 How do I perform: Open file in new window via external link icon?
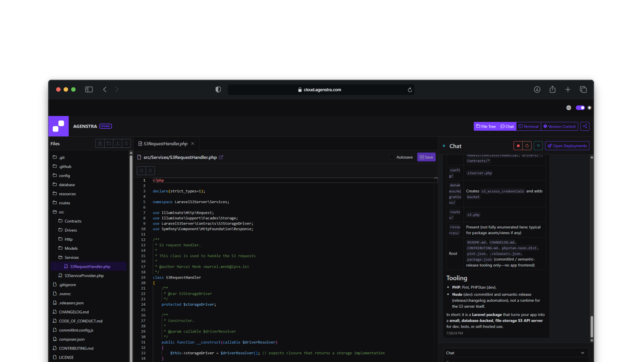221,157
